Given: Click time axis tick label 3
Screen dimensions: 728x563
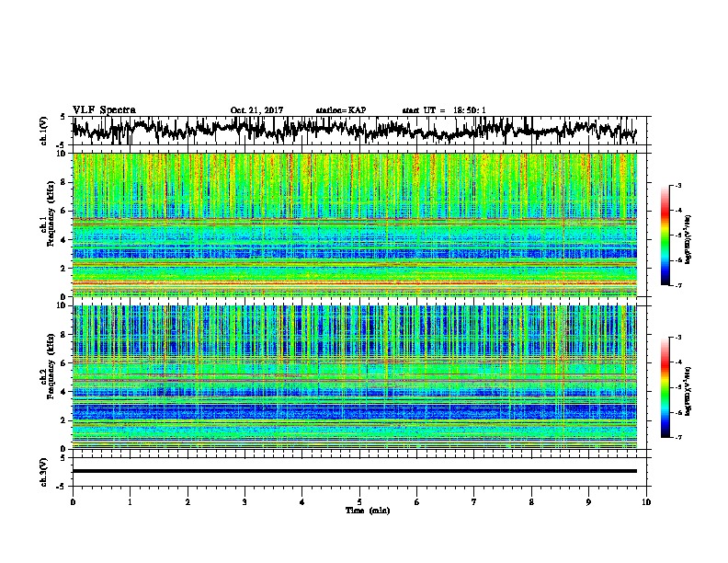Looking at the screenshot, I should [x=245, y=502].
